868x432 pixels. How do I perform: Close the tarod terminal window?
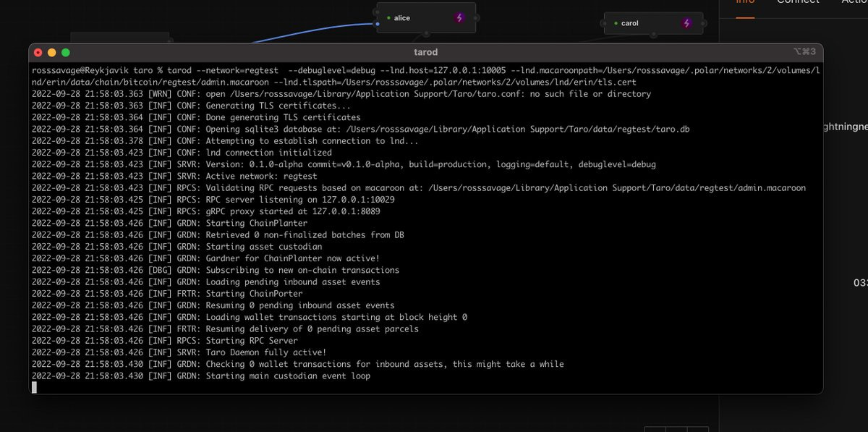pos(37,52)
